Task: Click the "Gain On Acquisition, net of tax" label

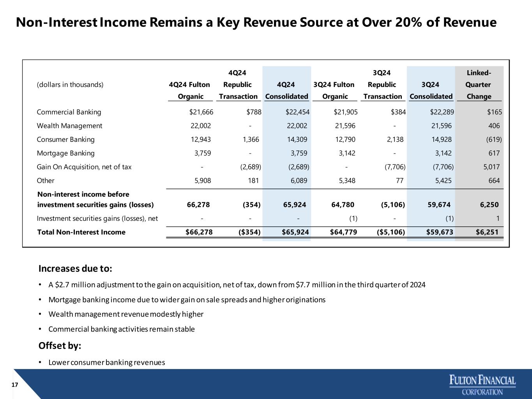Action: tap(84, 167)
